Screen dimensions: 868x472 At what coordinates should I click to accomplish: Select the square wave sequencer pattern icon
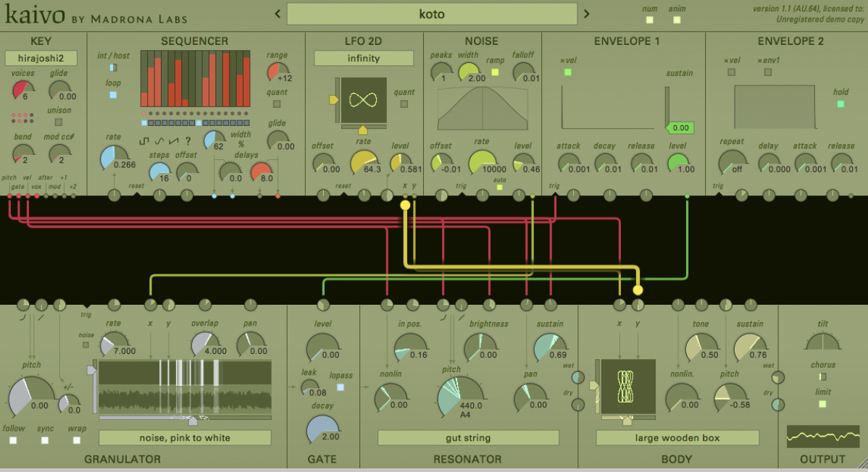click(x=144, y=141)
